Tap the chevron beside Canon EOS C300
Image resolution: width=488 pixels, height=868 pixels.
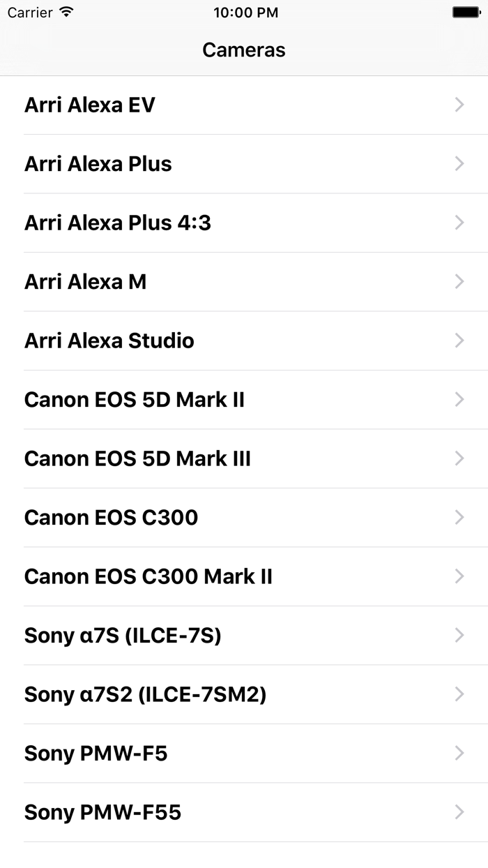click(x=459, y=518)
